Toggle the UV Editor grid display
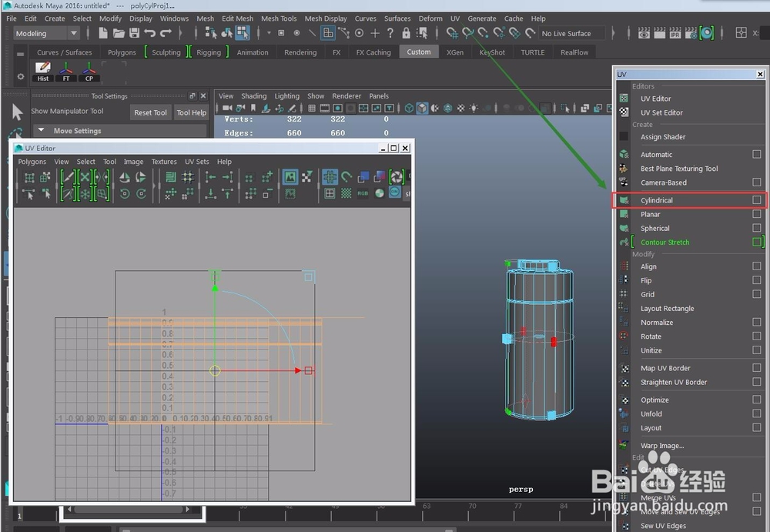Image resolution: width=770 pixels, height=532 pixels. coord(330,177)
